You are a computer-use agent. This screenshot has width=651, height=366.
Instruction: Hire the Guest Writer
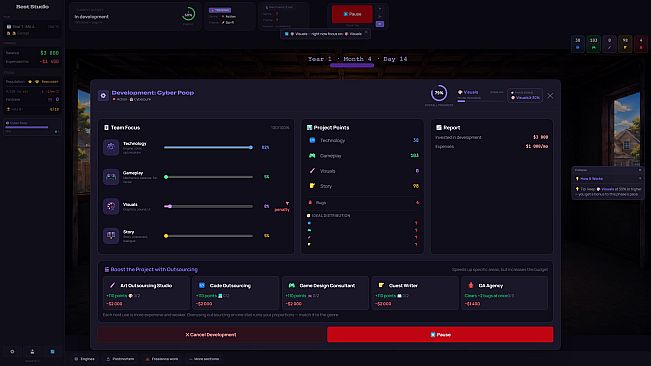click(415, 294)
